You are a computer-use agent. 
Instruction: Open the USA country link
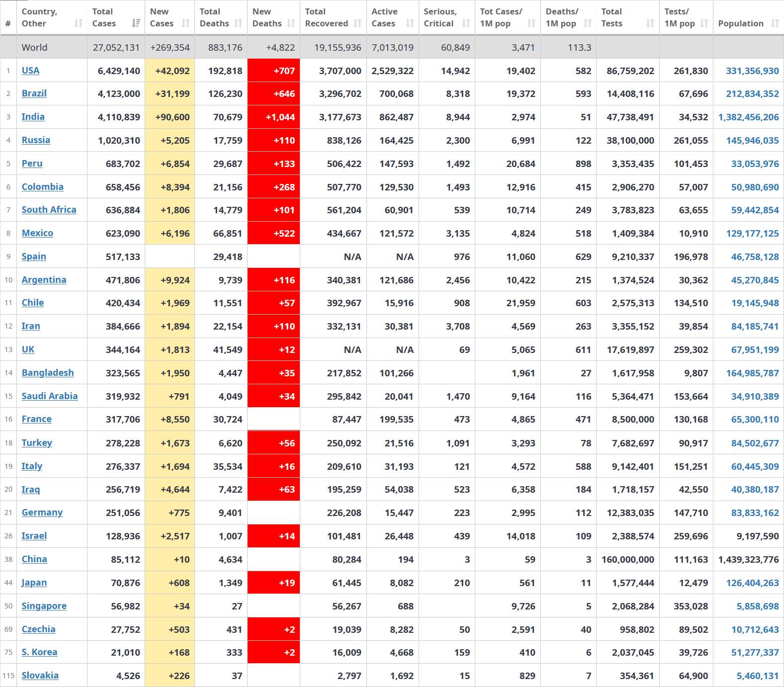[30, 71]
